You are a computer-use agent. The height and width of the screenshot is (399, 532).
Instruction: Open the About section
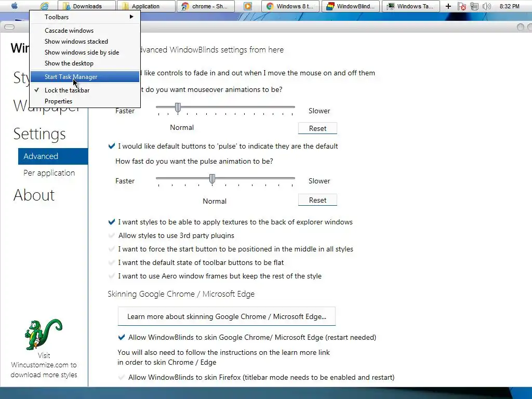(34, 195)
